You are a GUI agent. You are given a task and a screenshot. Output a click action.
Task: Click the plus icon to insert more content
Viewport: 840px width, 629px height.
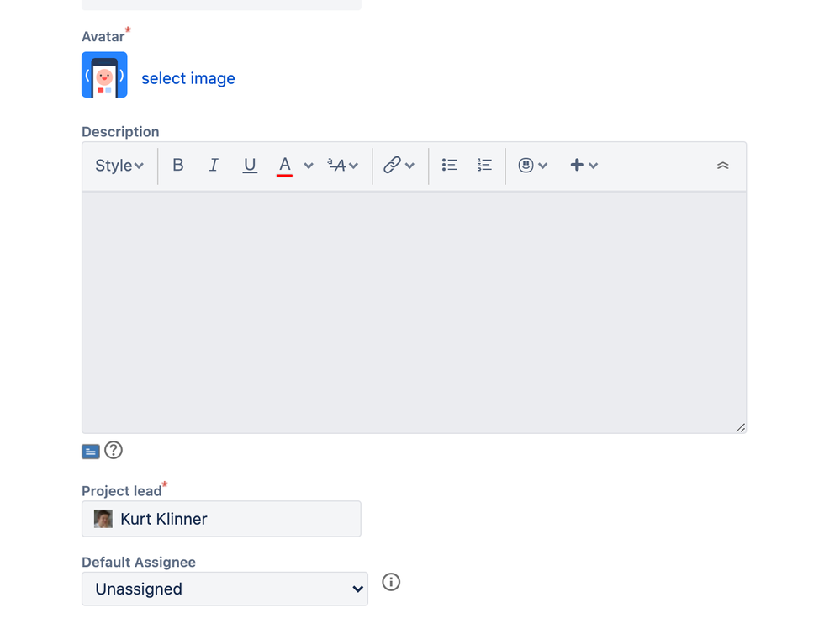(578, 165)
